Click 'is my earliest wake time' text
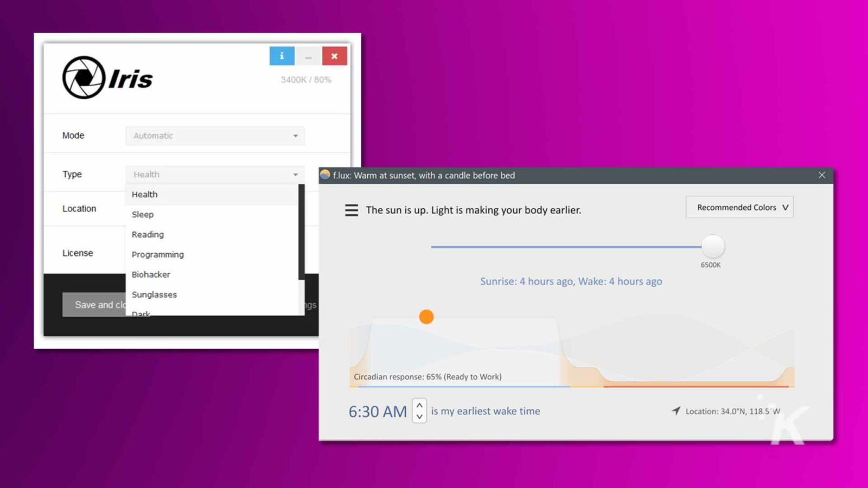This screenshot has height=488, width=868. tap(486, 412)
